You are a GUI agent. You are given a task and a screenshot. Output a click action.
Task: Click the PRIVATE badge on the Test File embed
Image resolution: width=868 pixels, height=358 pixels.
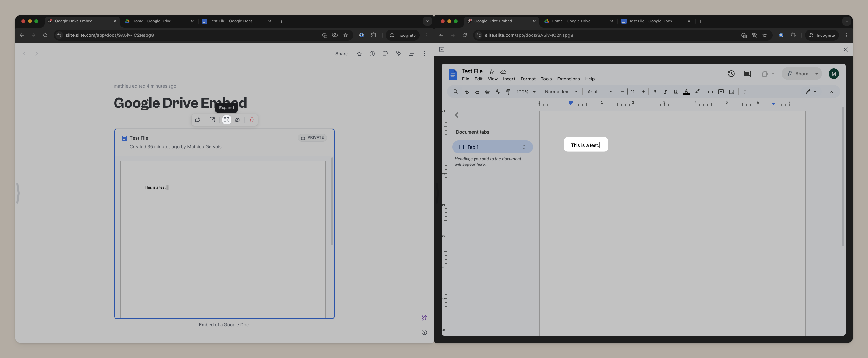click(x=312, y=138)
